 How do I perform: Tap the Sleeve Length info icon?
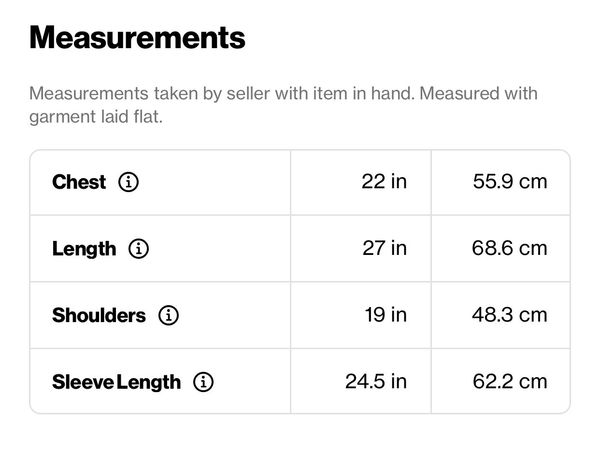(x=204, y=382)
